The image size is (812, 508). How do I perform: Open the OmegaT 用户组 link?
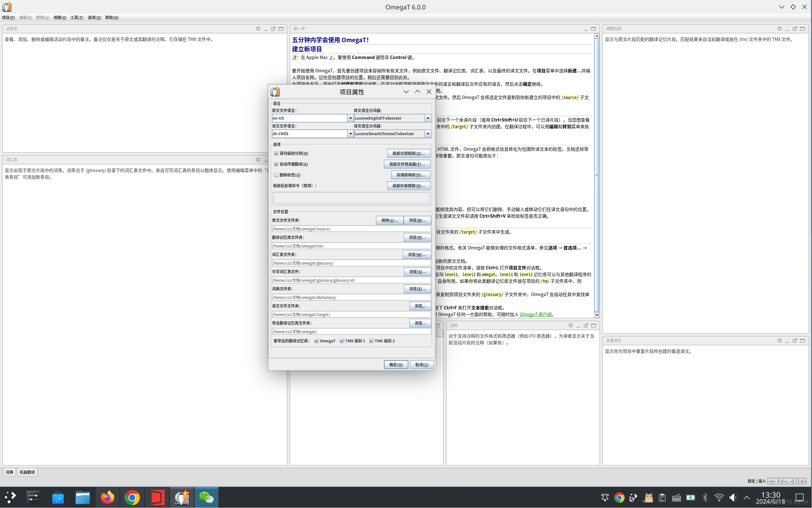pyautogui.click(x=536, y=314)
